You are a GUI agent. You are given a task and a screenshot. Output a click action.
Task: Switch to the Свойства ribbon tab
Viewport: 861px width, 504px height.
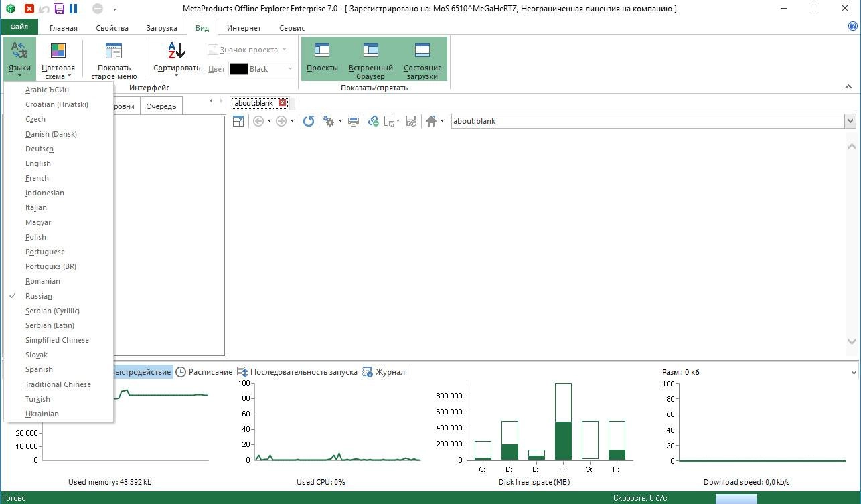[112, 28]
